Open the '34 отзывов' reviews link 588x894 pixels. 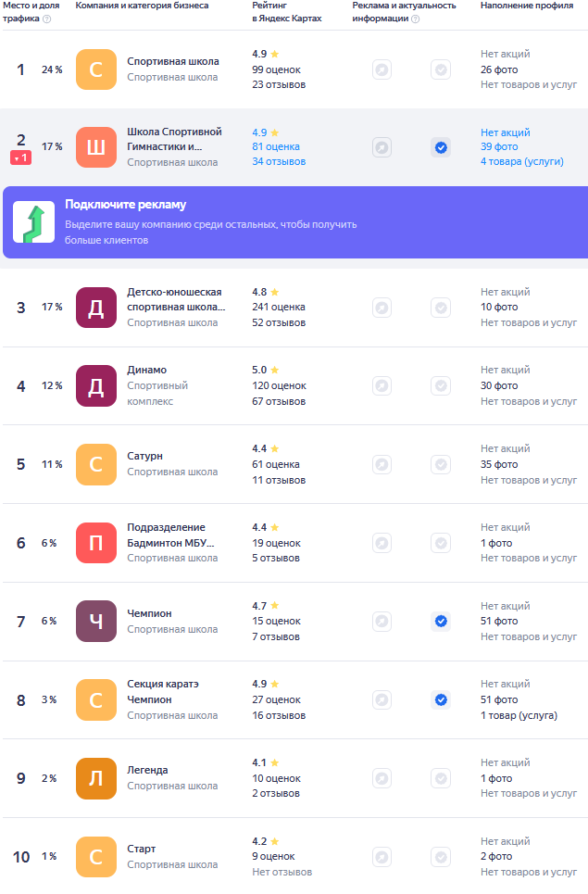click(279, 162)
